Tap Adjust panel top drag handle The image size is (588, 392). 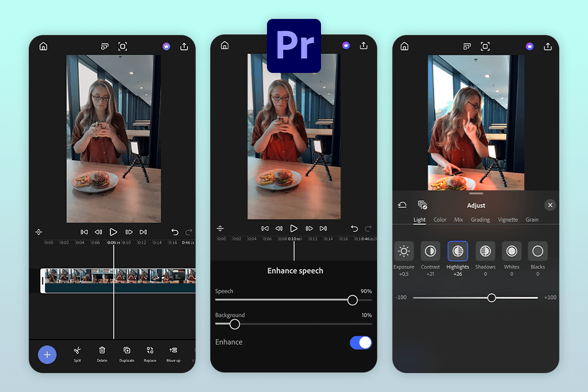pyautogui.click(x=476, y=193)
